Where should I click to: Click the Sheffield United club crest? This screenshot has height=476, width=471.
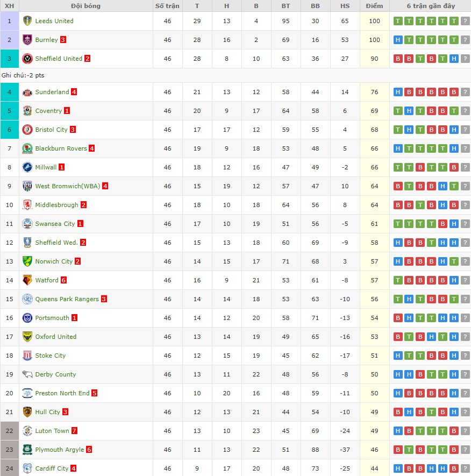27,59
